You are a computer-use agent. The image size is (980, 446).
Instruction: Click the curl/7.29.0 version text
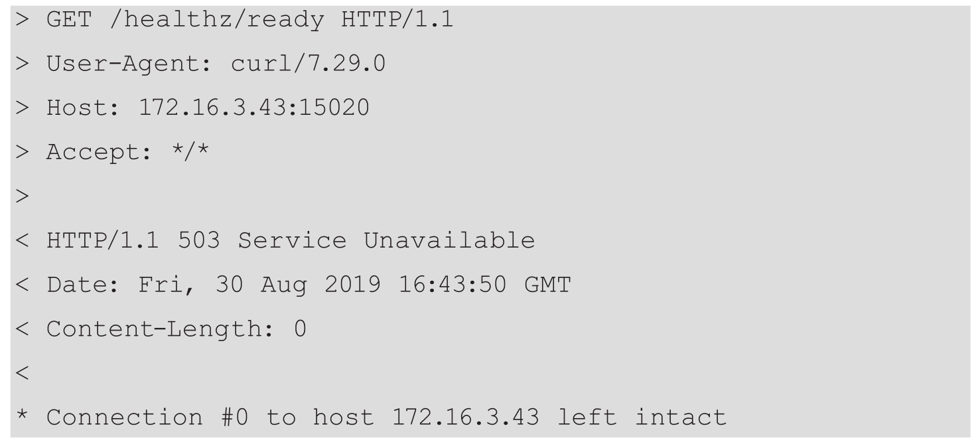coord(309,64)
